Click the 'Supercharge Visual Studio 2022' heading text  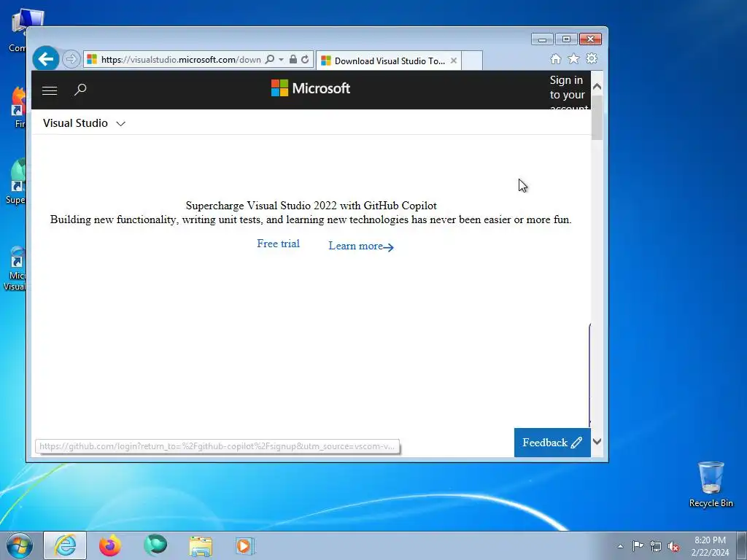pos(311,206)
